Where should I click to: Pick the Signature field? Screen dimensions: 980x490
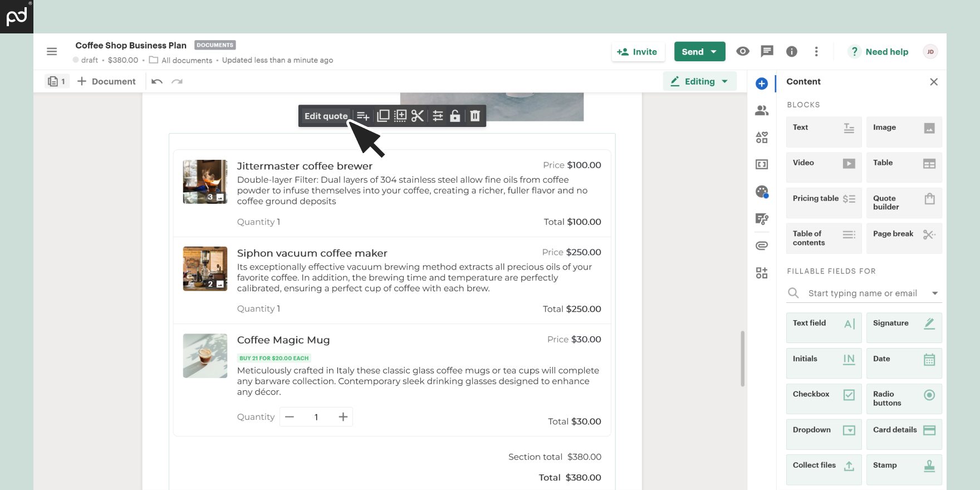[904, 327]
